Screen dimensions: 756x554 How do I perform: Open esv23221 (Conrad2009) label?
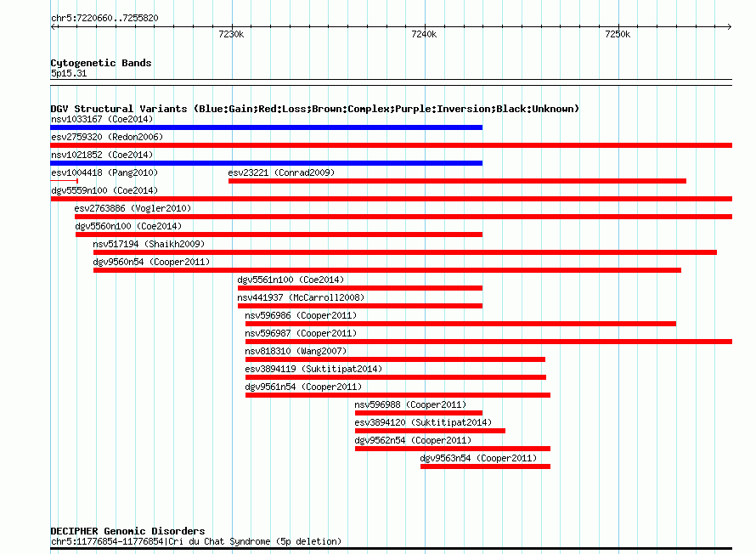[x=281, y=172]
